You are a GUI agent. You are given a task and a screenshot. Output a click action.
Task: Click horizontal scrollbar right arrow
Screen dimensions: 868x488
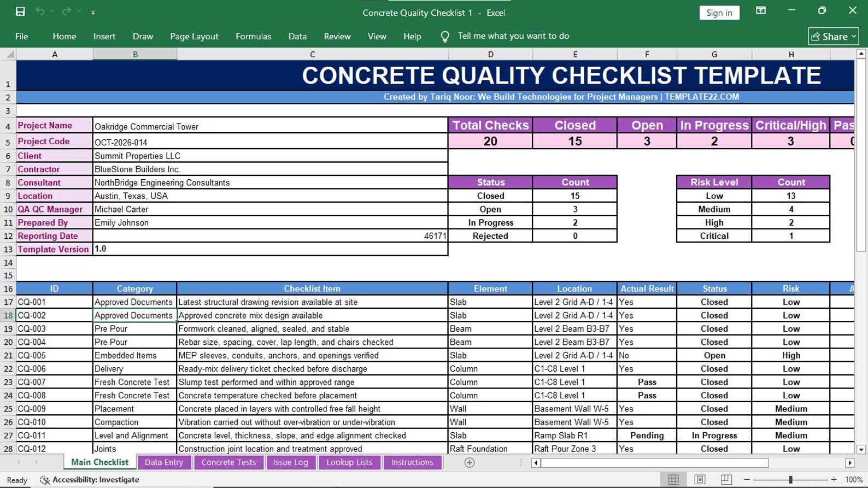[849, 463]
